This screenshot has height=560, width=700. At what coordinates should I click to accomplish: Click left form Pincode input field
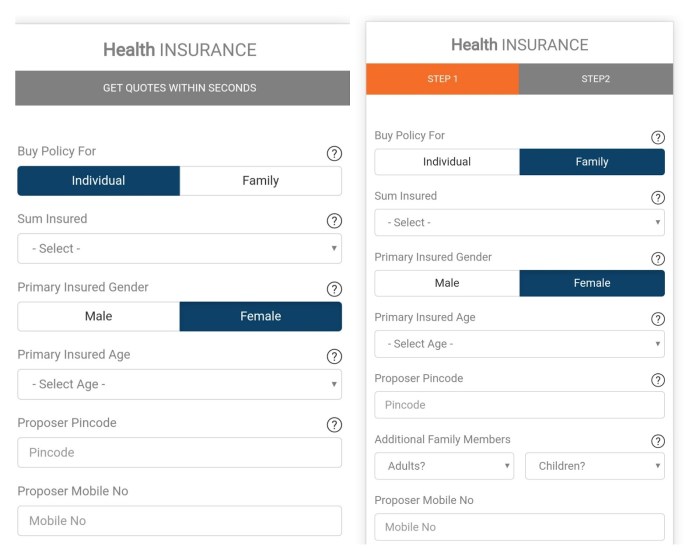pos(180,452)
